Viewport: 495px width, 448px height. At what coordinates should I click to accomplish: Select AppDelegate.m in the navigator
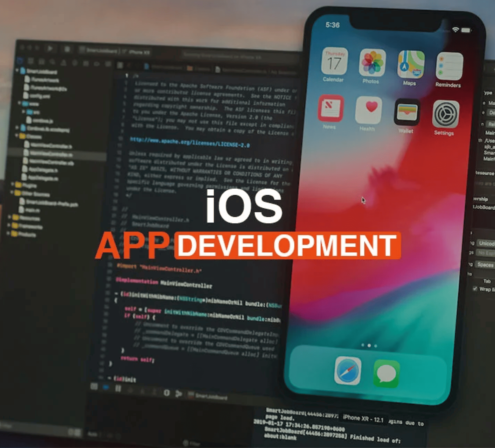(x=40, y=177)
